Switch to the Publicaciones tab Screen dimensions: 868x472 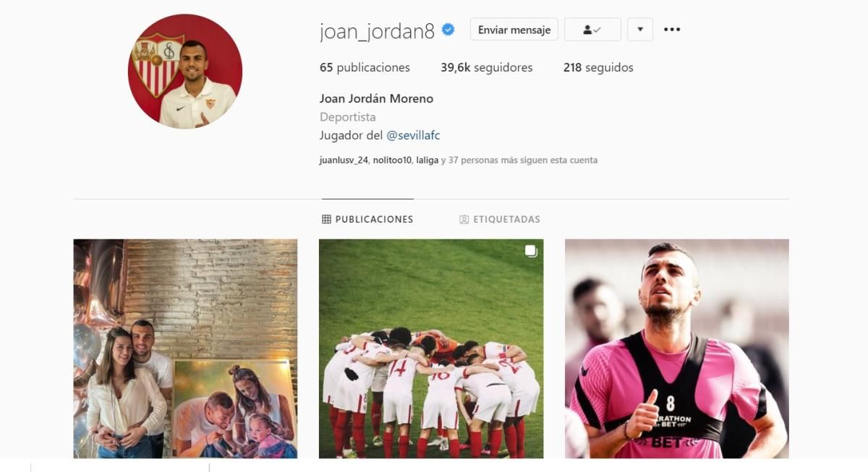(x=367, y=219)
